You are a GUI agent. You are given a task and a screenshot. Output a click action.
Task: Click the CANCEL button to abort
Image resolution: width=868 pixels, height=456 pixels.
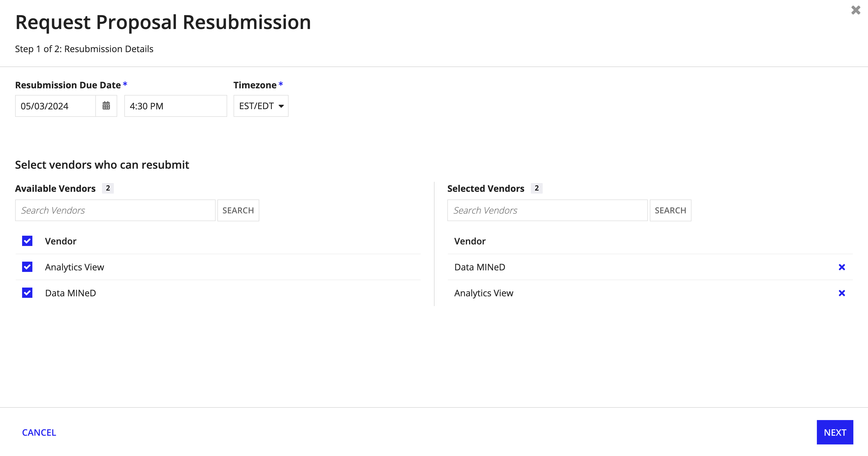(39, 432)
